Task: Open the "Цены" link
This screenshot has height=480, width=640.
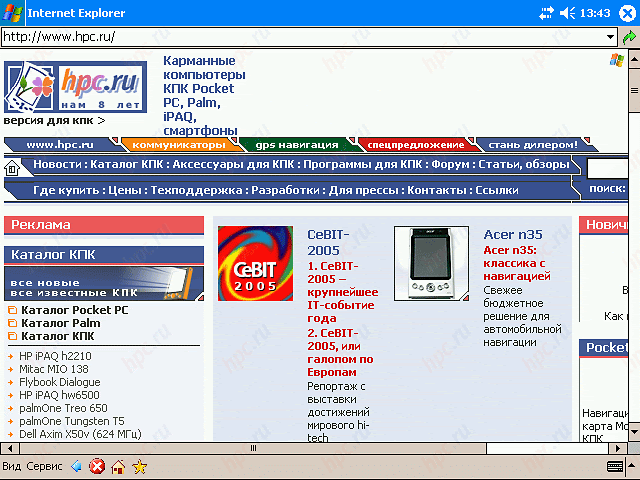Action: (125, 190)
